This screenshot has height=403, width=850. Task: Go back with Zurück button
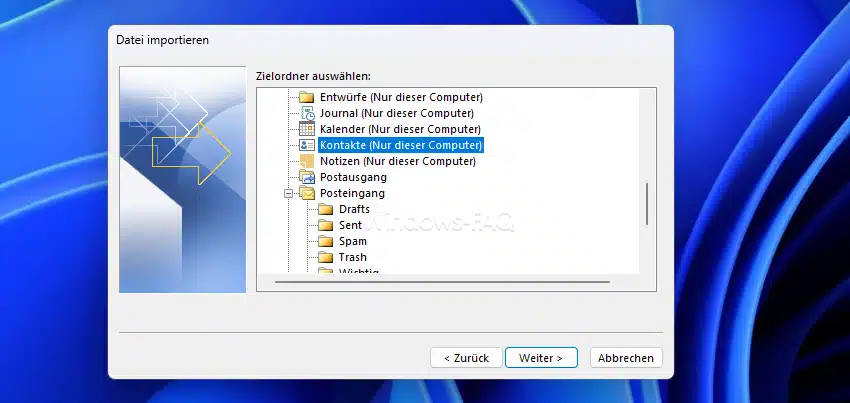[466, 358]
